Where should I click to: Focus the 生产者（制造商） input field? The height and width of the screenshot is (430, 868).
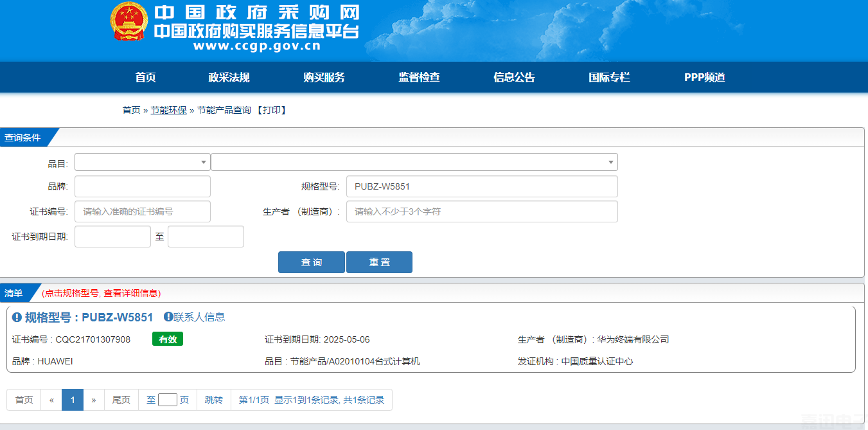(x=482, y=211)
